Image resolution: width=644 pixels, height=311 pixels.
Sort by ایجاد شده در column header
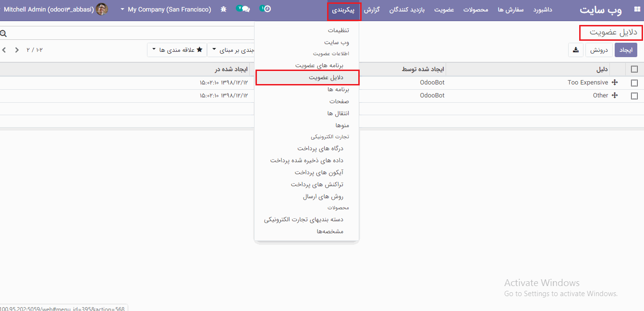(x=231, y=69)
